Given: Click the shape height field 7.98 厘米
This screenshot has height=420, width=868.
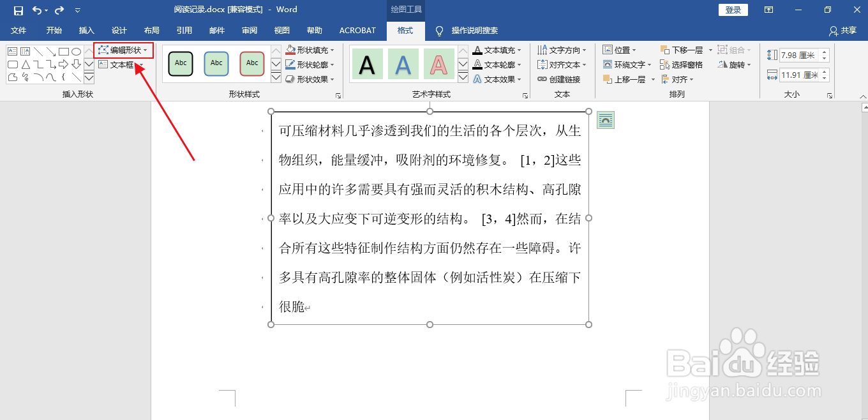Looking at the screenshot, I should (798, 56).
